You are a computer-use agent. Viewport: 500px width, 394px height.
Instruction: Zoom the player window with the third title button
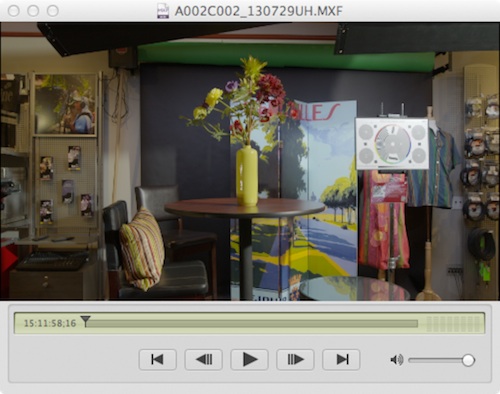click(53, 11)
